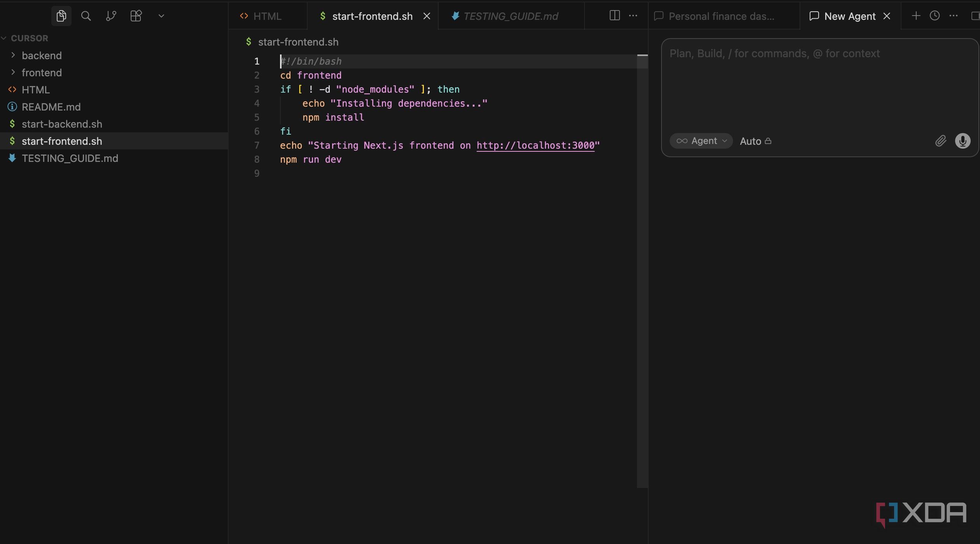Open the Explorer files icon
The width and height of the screenshot is (980, 544).
(x=61, y=16)
